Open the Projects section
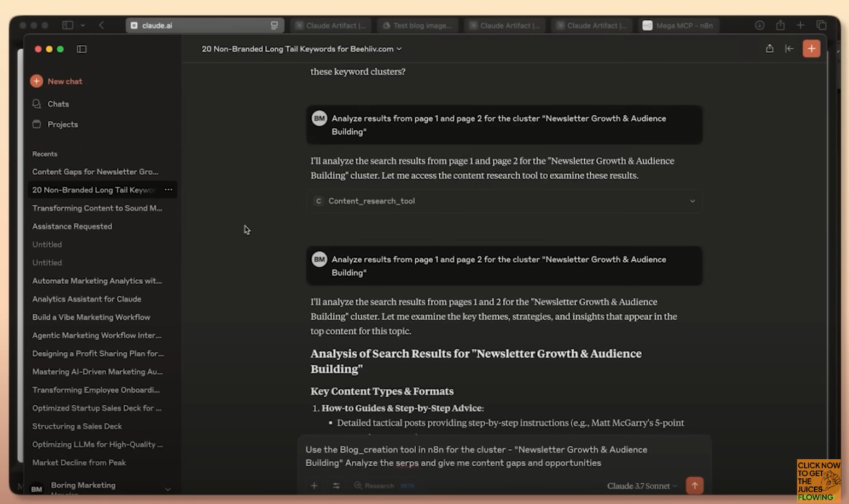 coord(55,124)
